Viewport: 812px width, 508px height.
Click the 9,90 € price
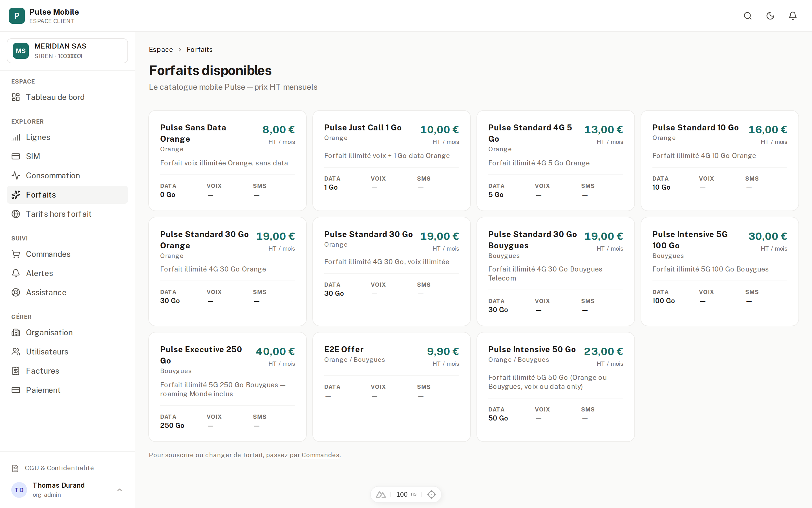pyautogui.click(x=443, y=351)
